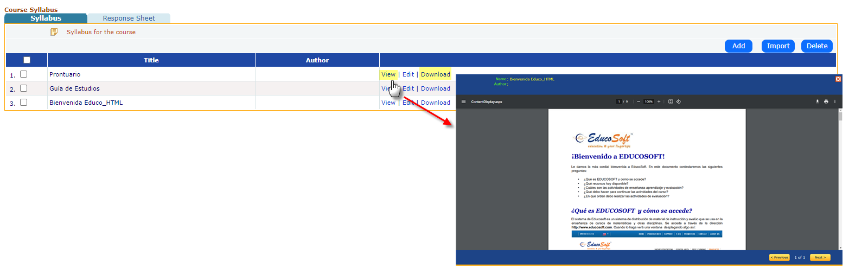Check the Prontuario row checkbox

(24, 74)
